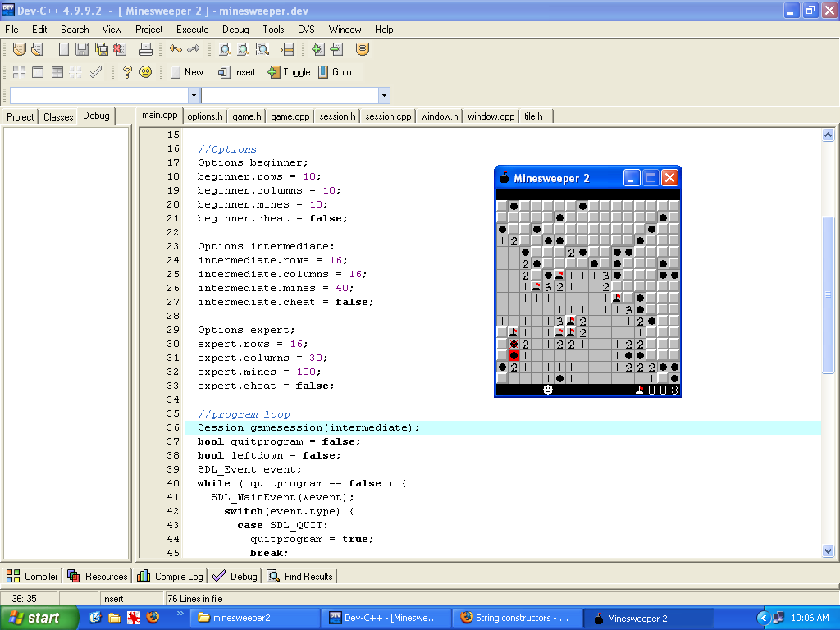Screen dimensions: 840x630
Task: Click the Run program toolbar icon
Action: [38, 72]
